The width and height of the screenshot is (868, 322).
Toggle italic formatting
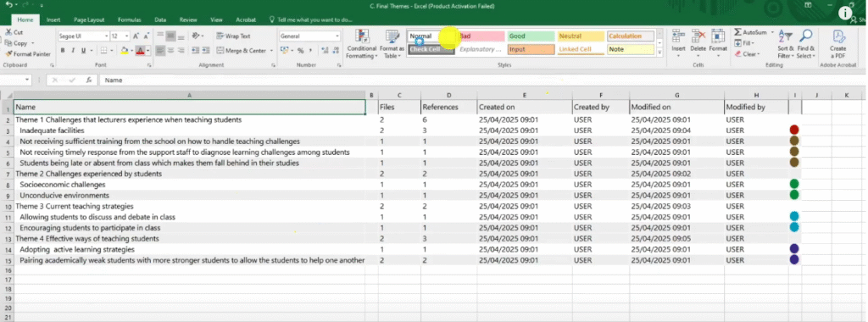pos(73,50)
